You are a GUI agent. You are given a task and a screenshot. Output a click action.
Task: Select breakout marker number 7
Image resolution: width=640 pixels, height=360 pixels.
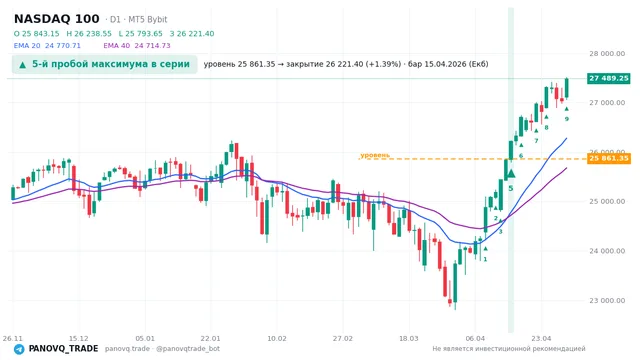pyautogui.click(x=536, y=141)
